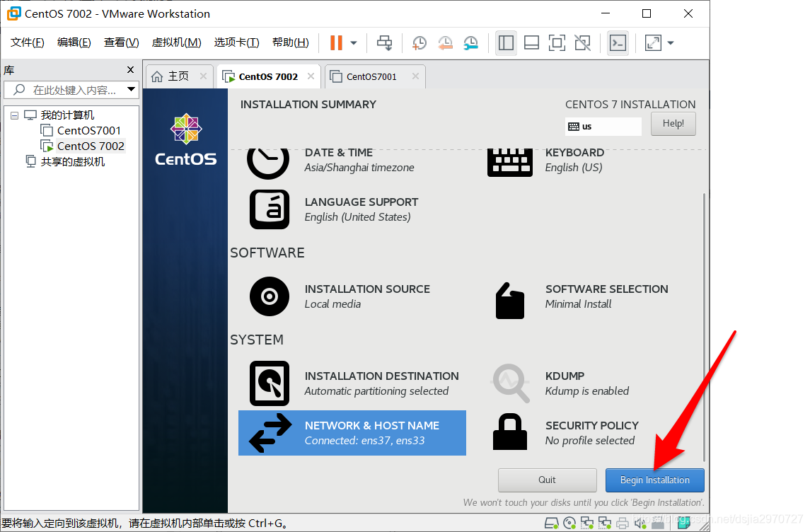Click the VMware Workstation title bar icon
The height and width of the screenshot is (532, 810).
pyautogui.click(x=14, y=13)
